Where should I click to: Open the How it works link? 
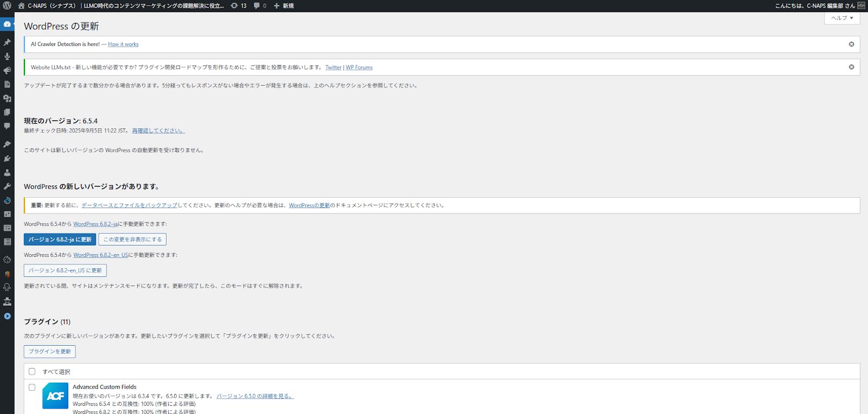point(123,44)
